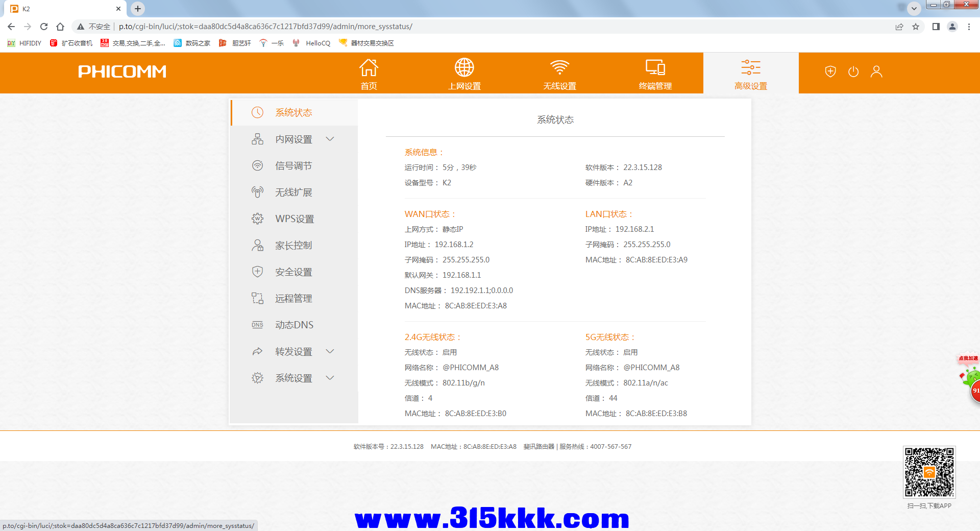
Task: Click the 5G network name @PHICOMM_A8
Action: pyautogui.click(x=651, y=368)
